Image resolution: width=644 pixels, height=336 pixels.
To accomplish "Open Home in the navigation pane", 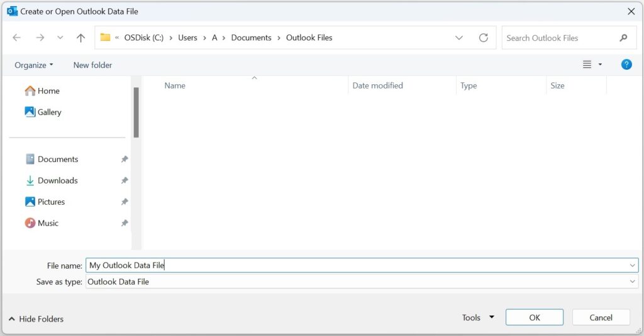I will 42,90.
